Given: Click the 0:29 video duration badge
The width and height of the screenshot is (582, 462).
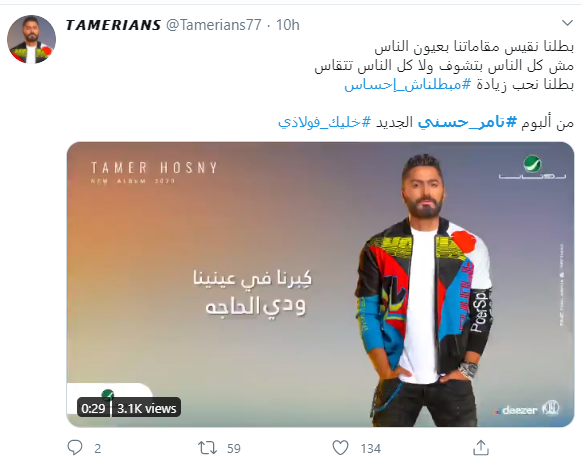Looking at the screenshot, I should (93, 409).
